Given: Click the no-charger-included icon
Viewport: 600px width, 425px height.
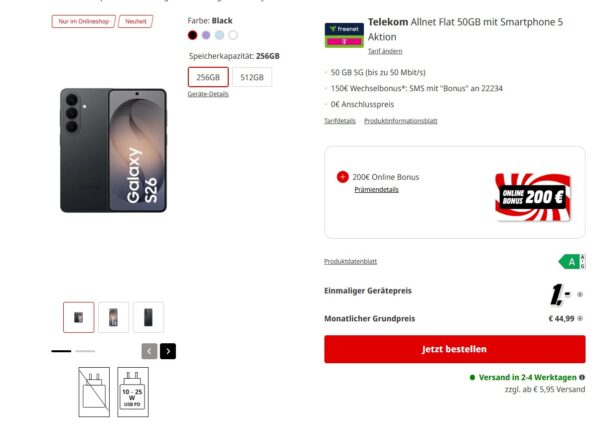Looking at the screenshot, I should coord(94,391).
